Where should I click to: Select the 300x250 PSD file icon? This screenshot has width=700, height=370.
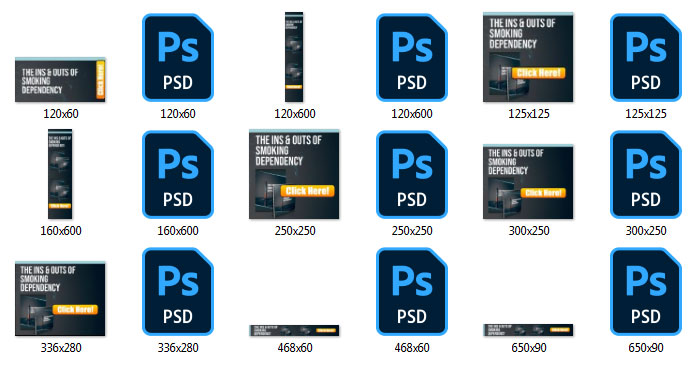pos(646,175)
